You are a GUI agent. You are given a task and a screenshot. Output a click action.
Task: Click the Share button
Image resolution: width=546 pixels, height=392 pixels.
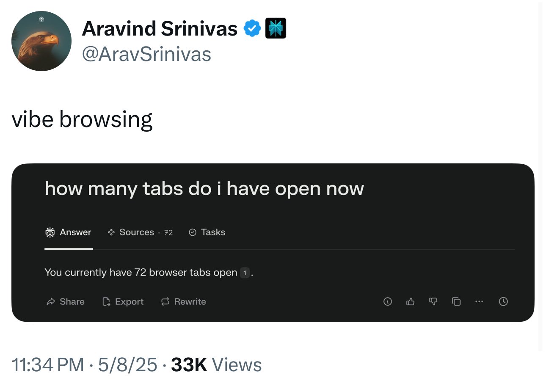(65, 301)
